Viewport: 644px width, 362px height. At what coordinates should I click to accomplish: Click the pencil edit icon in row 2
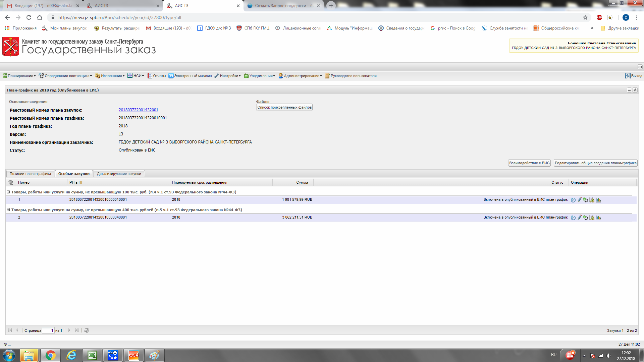point(579,218)
